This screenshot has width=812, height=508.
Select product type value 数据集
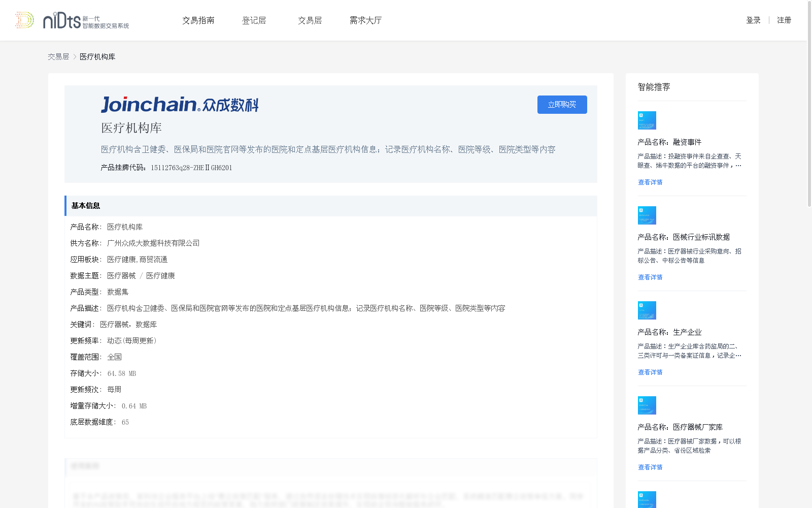tap(118, 292)
